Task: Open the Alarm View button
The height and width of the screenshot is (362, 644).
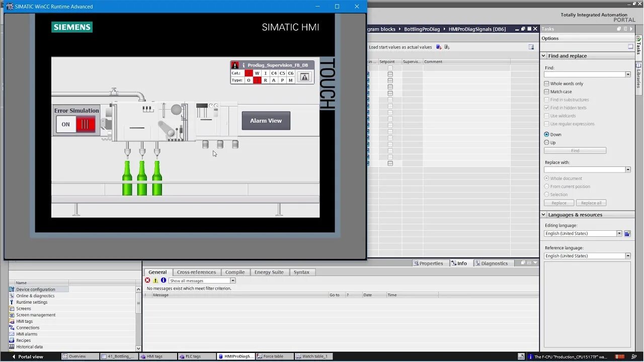Action: (x=266, y=121)
